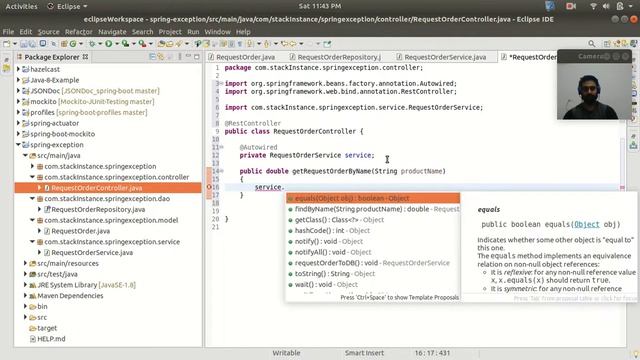Screen dimensions: 640x360
Task: Open the Wi-Fi status indicator
Action: (x=593, y=6)
